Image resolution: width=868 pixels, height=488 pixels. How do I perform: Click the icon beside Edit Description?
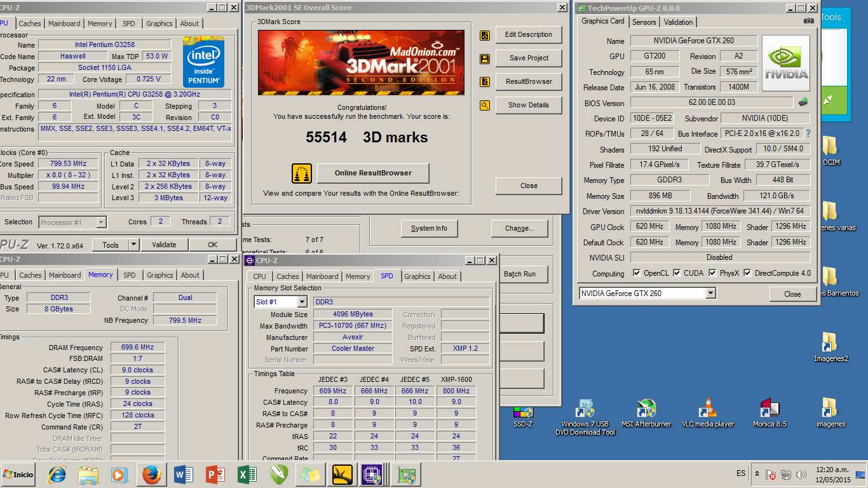click(485, 35)
